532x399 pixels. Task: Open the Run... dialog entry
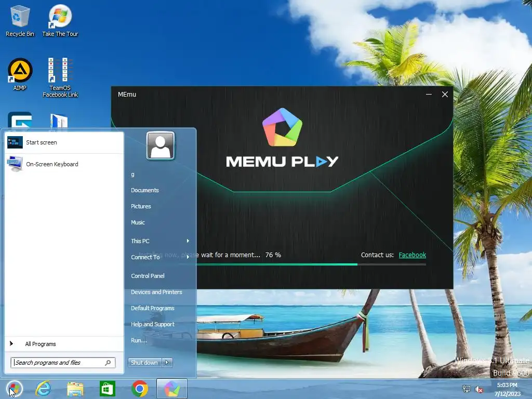pyautogui.click(x=139, y=340)
